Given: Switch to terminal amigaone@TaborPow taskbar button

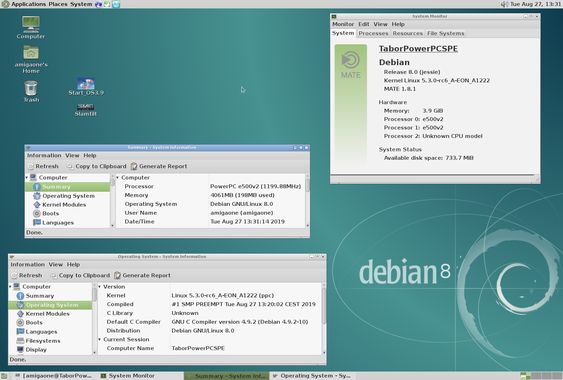Looking at the screenshot, I should pos(53,376).
